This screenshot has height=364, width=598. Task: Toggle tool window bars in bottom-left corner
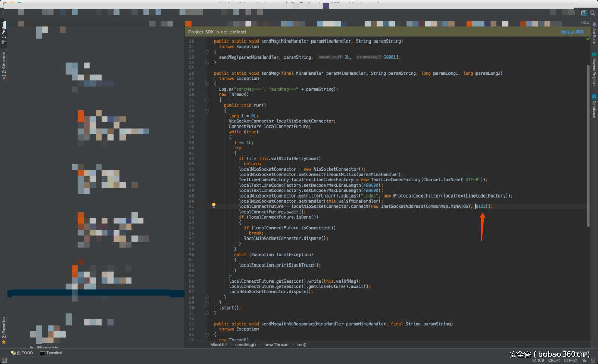[x=4, y=360]
